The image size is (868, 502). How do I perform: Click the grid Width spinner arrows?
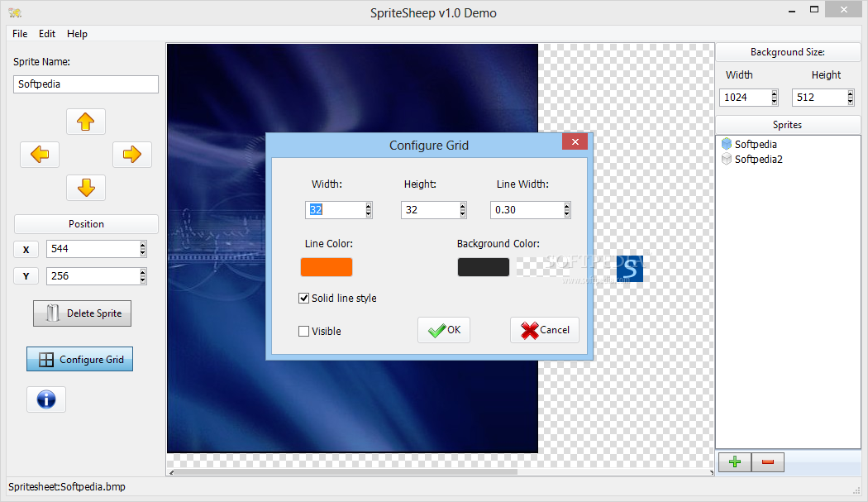(x=368, y=210)
